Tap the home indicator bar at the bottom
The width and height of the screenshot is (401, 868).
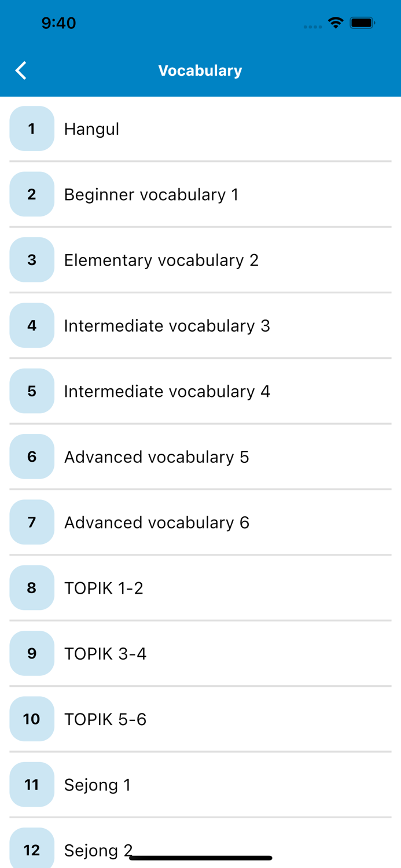[x=200, y=856]
